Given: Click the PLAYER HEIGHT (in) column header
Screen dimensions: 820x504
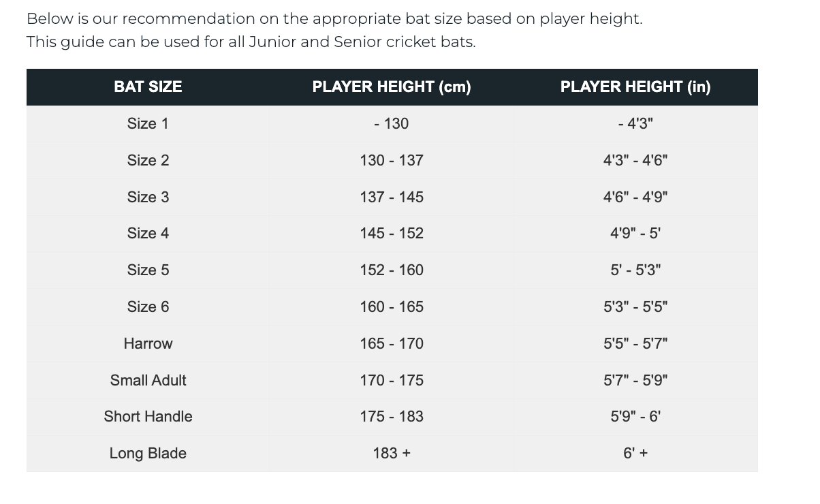Looking at the screenshot, I should [x=635, y=87].
